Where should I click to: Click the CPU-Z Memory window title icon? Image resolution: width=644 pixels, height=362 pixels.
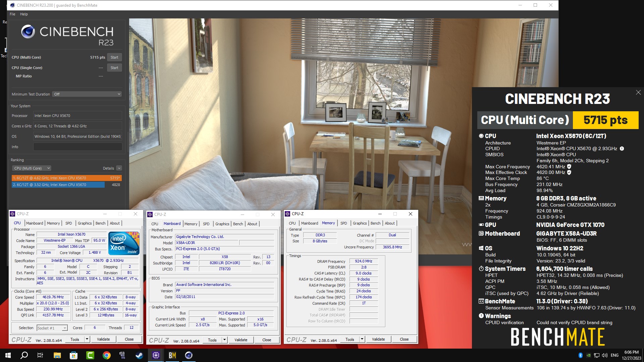[x=287, y=214]
